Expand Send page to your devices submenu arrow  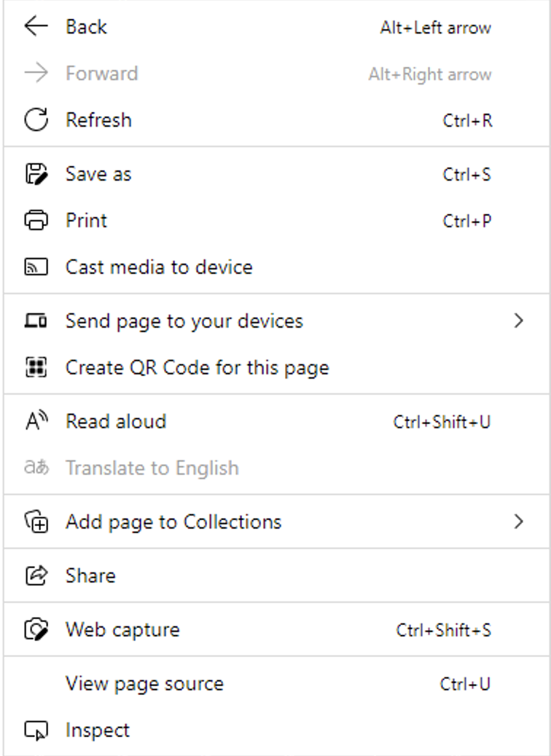coord(518,321)
